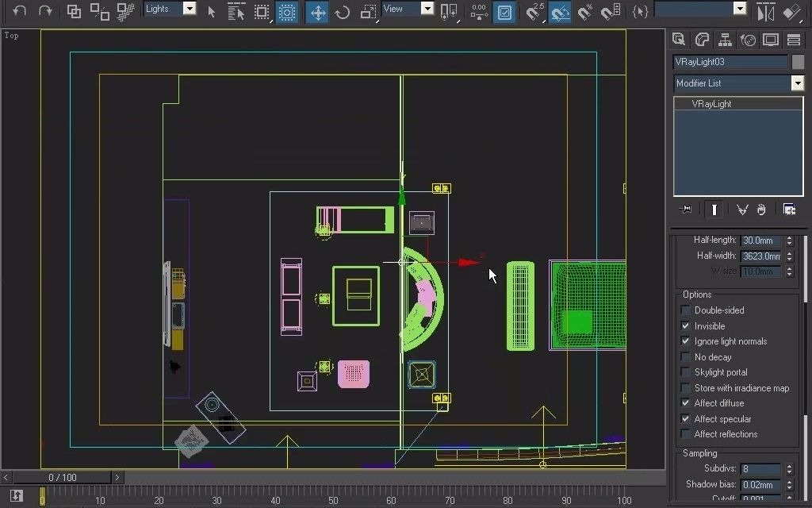Activate the Select and Rotate tool
The height and width of the screenshot is (508, 812).
coord(341,12)
